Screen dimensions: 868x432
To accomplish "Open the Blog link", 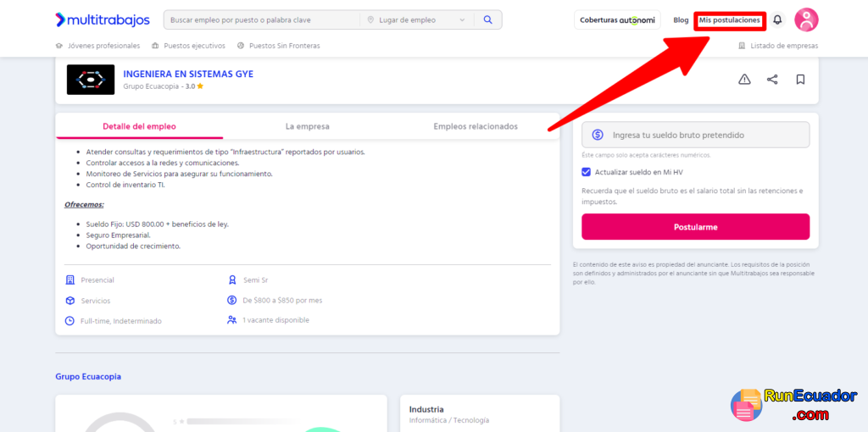I will [681, 20].
